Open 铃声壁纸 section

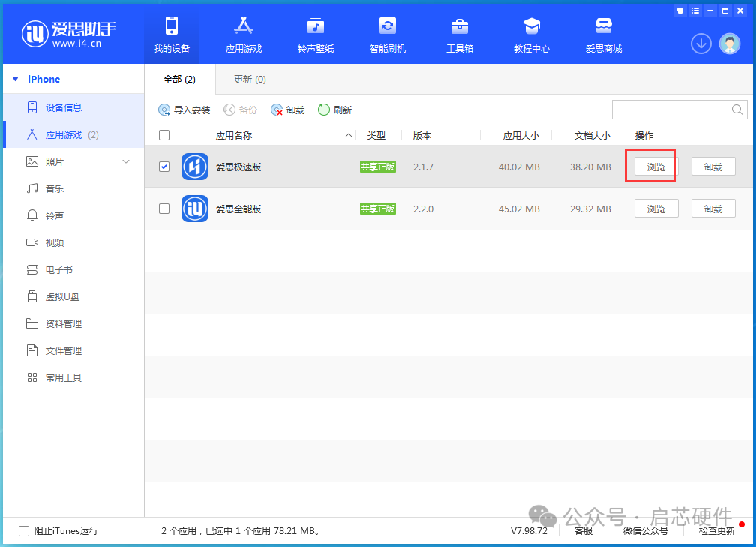tap(316, 35)
